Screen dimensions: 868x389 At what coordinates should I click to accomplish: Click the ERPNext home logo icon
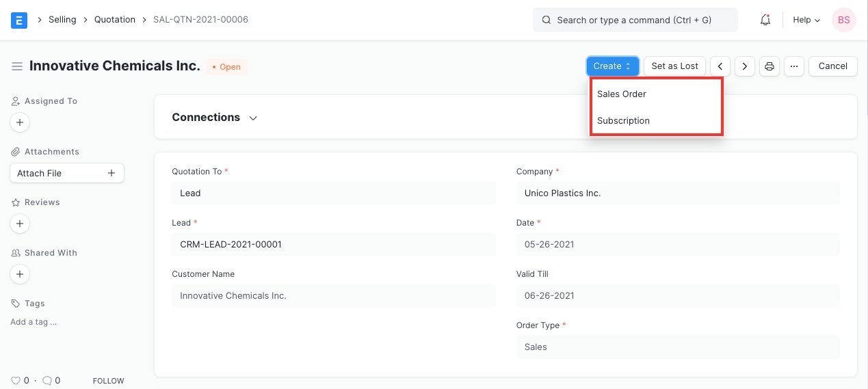(19, 20)
